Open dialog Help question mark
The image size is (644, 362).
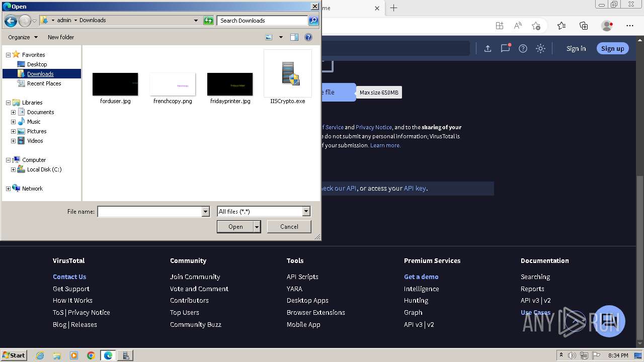tap(308, 37)
